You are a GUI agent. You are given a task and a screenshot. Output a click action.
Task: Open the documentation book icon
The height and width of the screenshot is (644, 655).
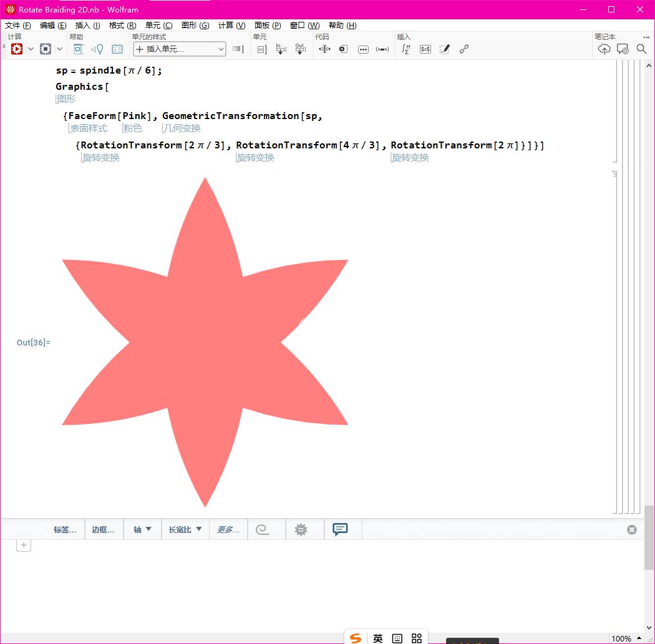[117, 49]
